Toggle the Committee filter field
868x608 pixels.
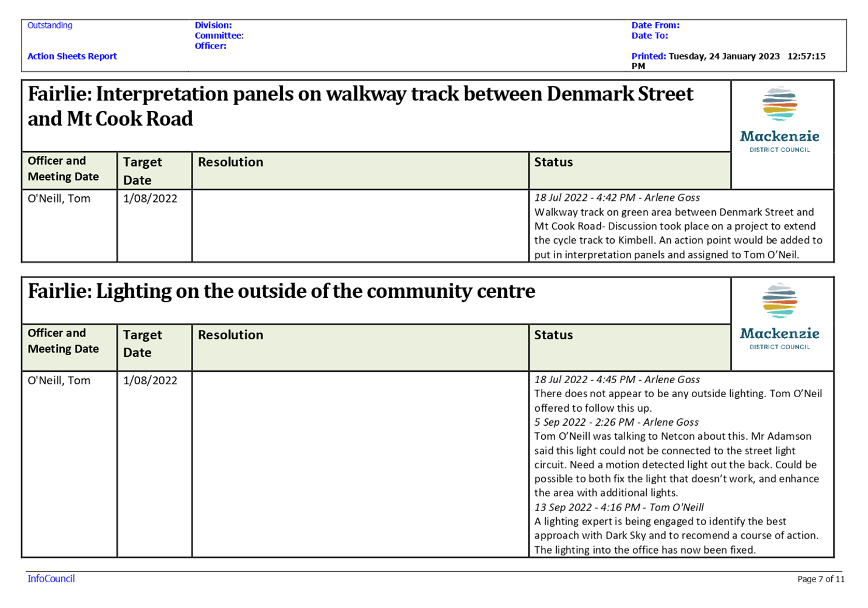pyautogui.click(x=218, y=36)
